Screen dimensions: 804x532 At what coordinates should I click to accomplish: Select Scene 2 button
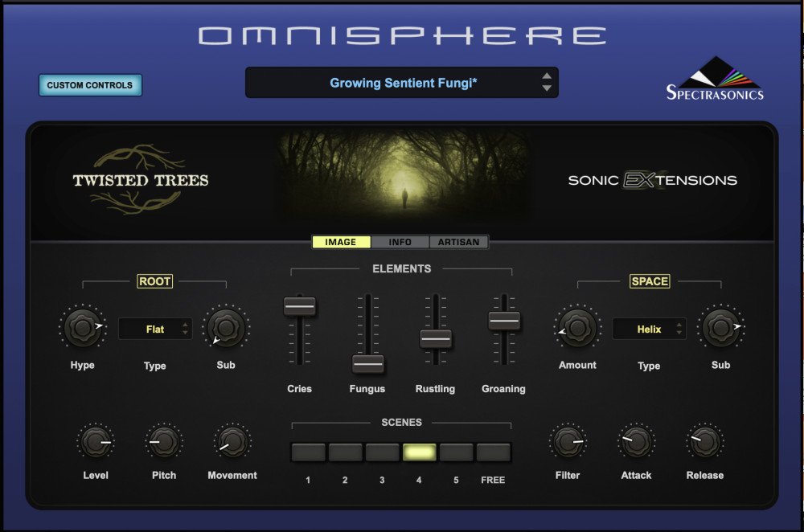click(345, 452)
